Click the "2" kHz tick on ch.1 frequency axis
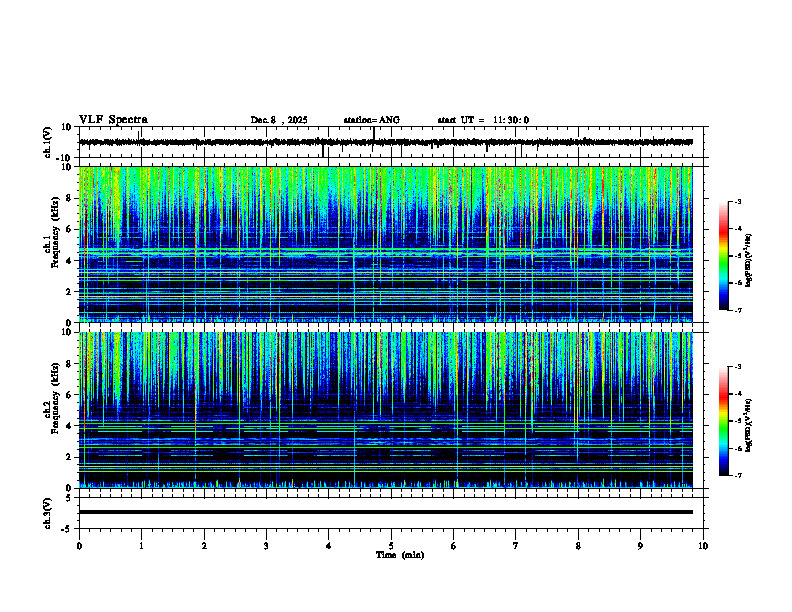 pos(71,292)
